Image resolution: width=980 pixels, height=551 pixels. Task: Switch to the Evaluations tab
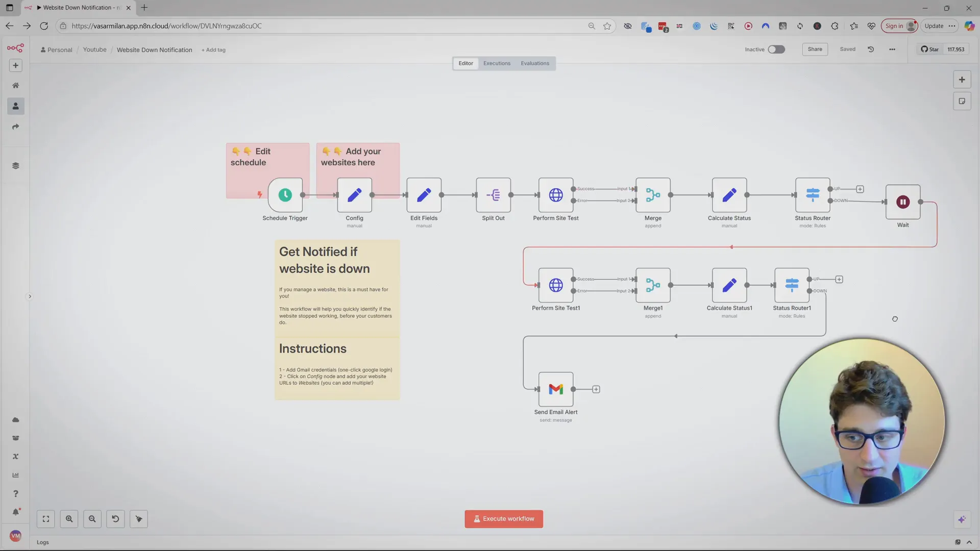pos(535,63)
